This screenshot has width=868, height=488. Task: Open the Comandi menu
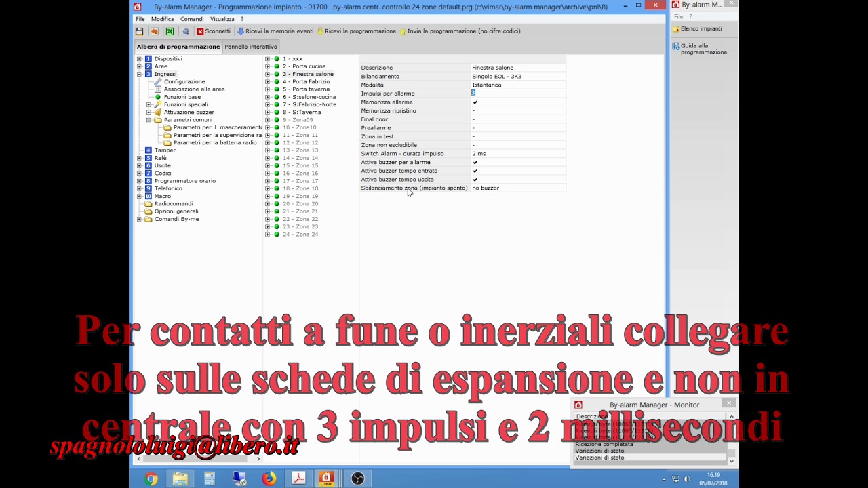tap(192, 19)
